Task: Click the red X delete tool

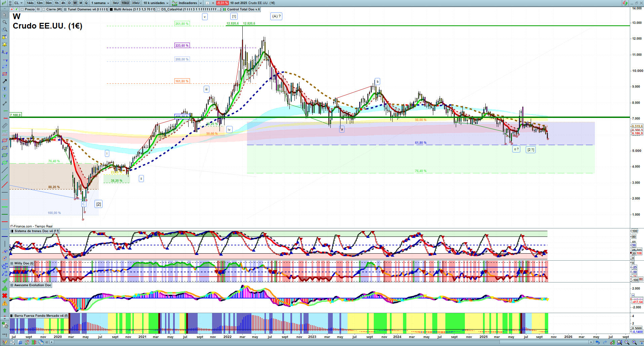Action: click(4, 296)
